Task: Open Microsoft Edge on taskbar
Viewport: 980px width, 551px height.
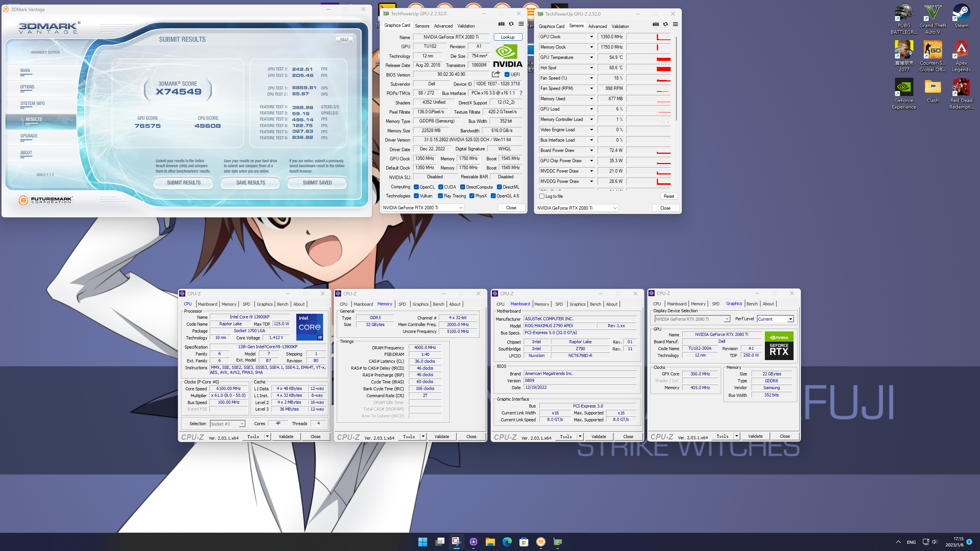Action: pyautogui.click(x=507, y=542)
